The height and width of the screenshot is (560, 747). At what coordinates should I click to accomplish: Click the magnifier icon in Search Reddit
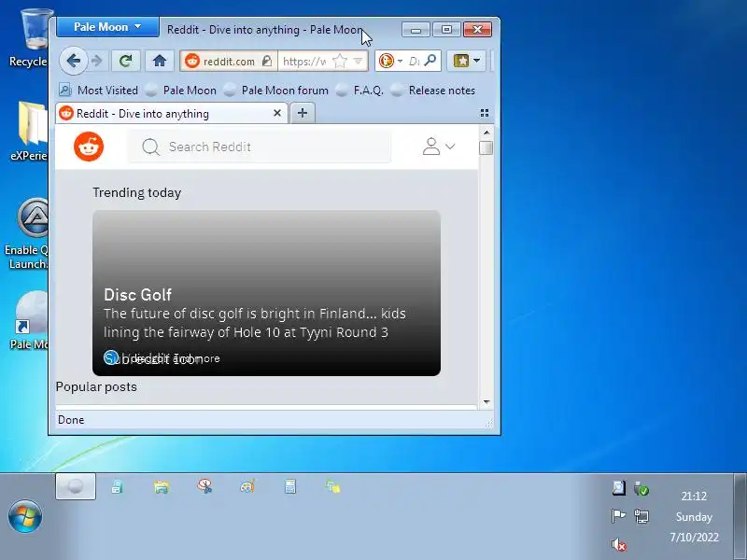click(150, 147)
